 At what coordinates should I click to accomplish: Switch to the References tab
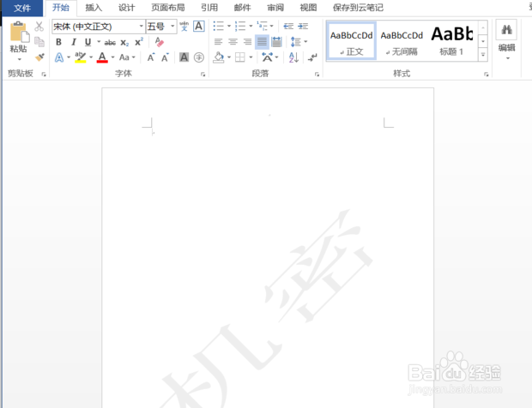click(x=209, y=8)
